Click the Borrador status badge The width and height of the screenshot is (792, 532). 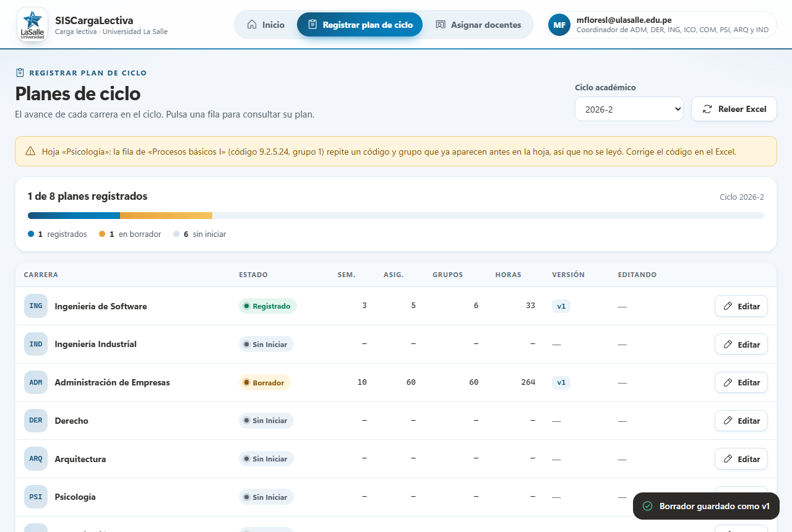click(265, 382)
